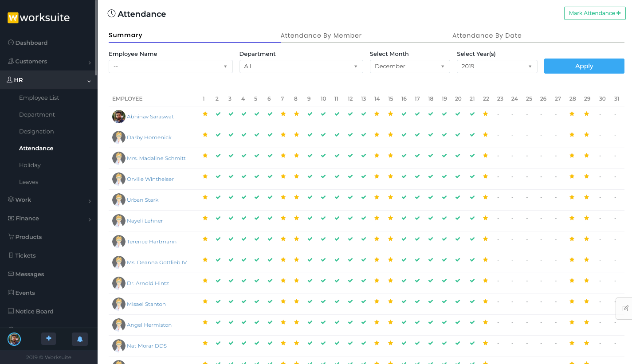Open Misael Stanton's profile link
The width and height of the screenshot is (632, 364).
(146, 304)
